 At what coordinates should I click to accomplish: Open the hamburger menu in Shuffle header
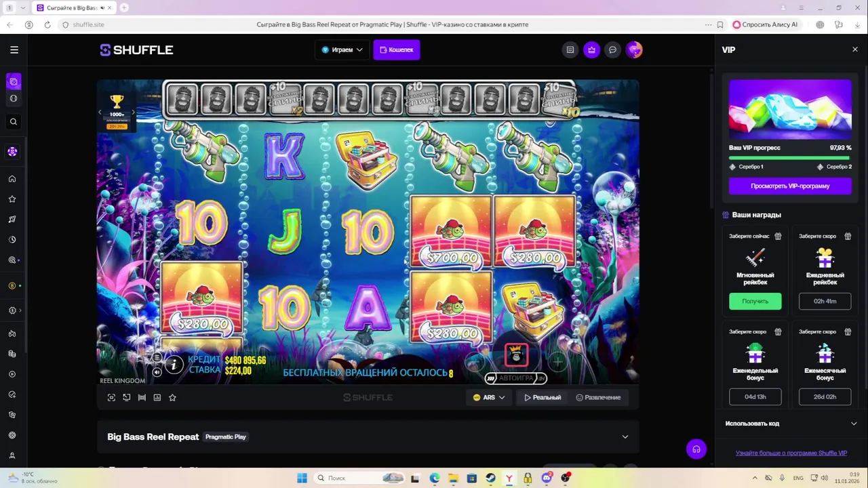tap(14, 49)
